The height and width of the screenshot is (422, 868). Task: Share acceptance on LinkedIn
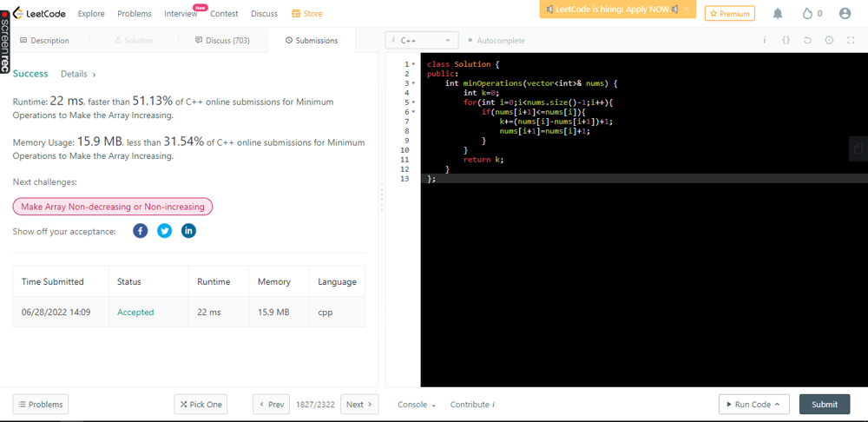(x=188, y=231)
